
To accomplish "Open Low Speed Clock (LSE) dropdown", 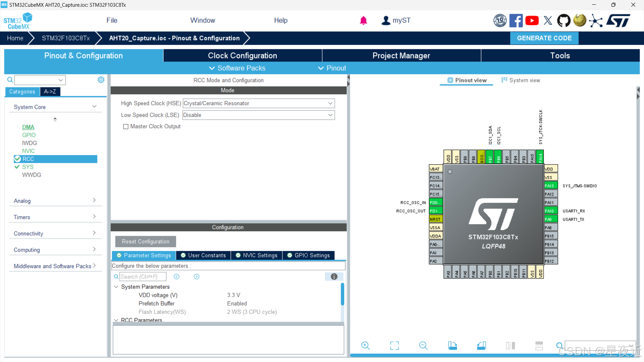I will pyautogui.click(x=259, y=115).
